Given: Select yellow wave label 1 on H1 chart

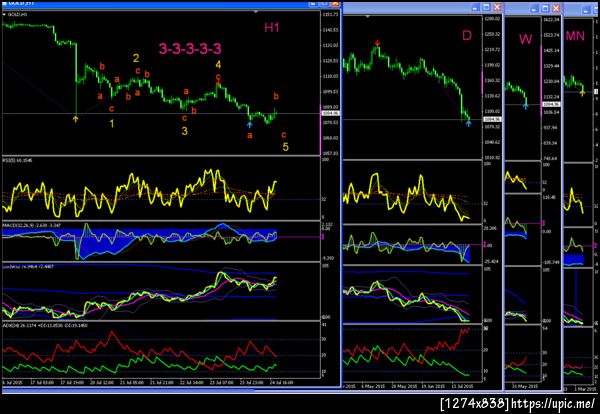Looking at the screenshot, I should pos(111,124).
